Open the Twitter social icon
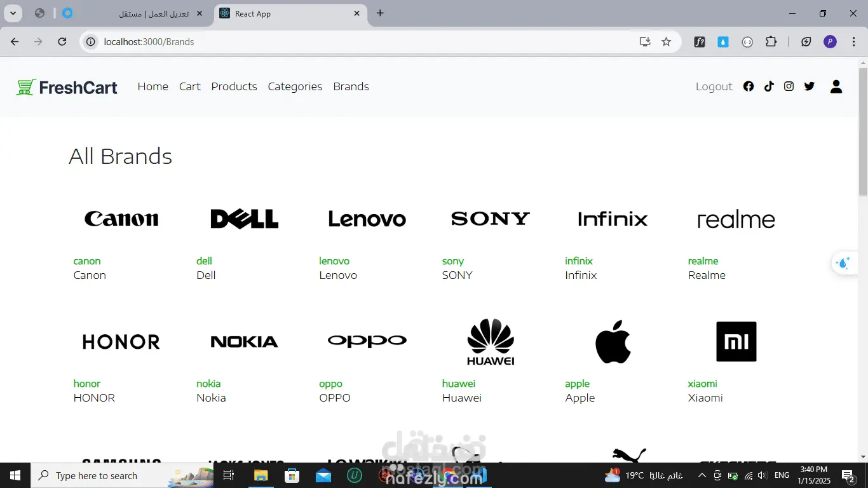Screen dimensions: 868x488 click(809, 86)
